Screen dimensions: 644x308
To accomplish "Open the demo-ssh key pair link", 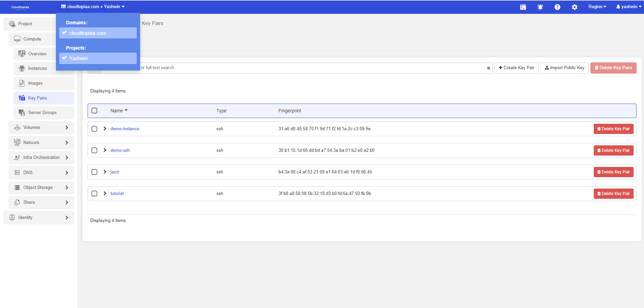I will tap(120, 150).
